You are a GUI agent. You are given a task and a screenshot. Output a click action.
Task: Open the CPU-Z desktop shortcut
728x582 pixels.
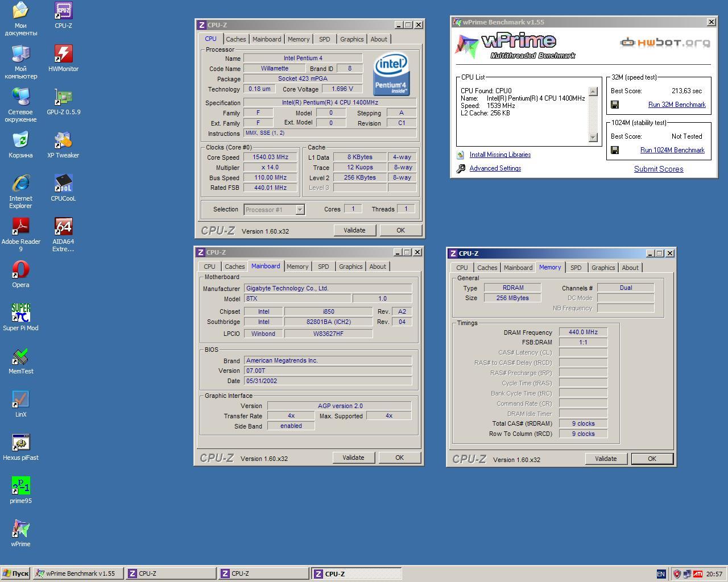click(63, 15)
